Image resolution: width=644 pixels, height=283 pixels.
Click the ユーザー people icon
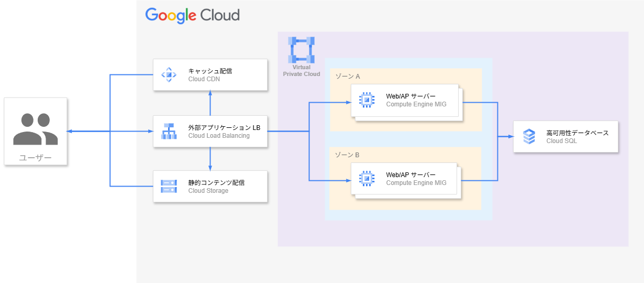click(36, 129)
